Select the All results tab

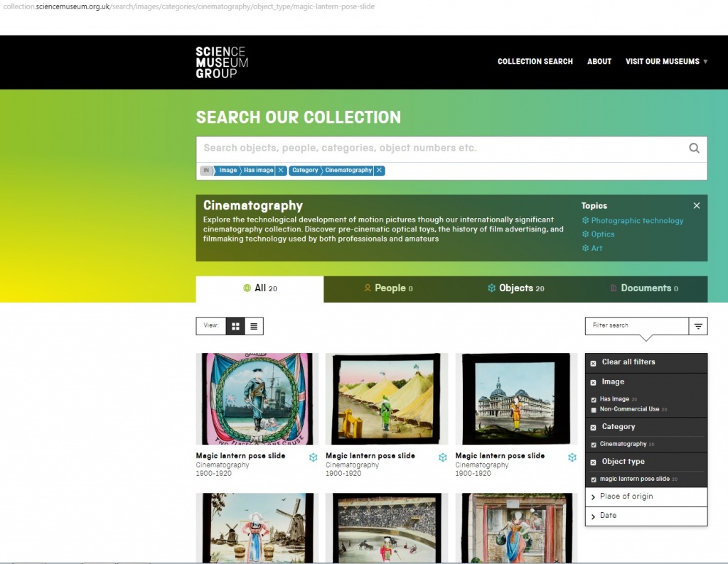pos(260,289)
